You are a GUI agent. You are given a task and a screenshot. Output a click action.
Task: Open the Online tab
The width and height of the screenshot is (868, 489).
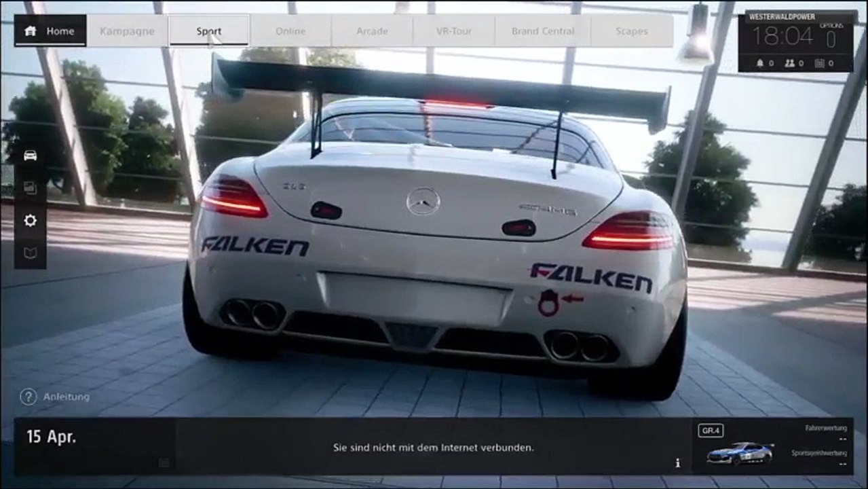290,31
